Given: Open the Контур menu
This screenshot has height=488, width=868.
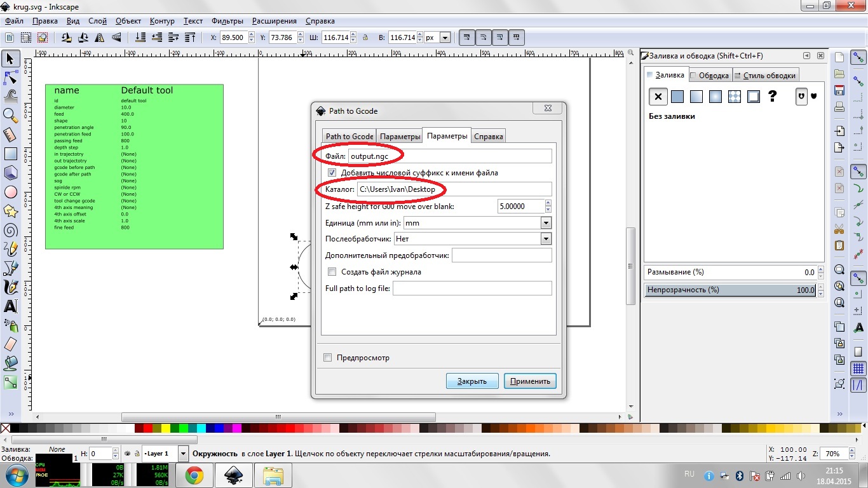Looking at the screenshot, I should pos(162,21).
